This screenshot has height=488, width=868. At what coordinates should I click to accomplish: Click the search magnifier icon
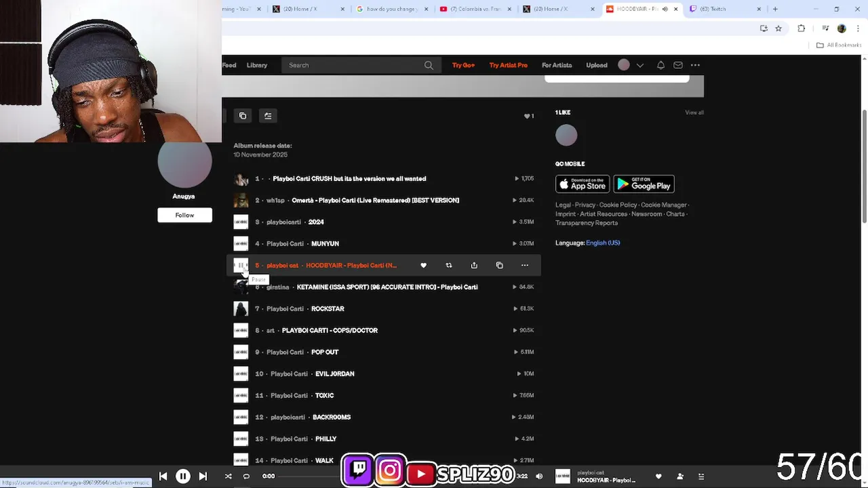429,65
